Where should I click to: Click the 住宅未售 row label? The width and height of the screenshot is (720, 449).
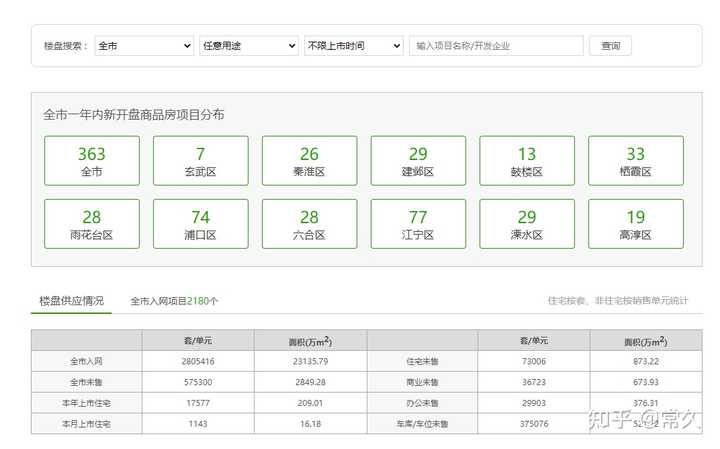pos(422,361)
